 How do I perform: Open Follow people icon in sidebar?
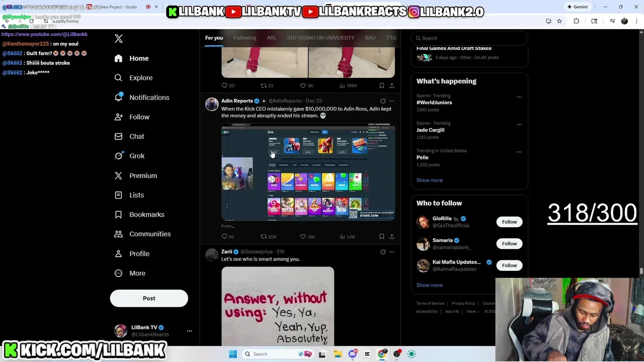pyautogui.click(x=118, y=117)
